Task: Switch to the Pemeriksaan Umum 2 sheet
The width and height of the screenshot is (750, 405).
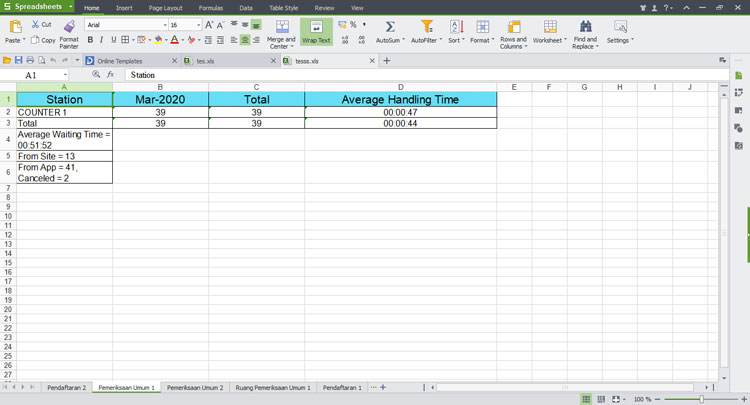Action: (x=195, y=387)
